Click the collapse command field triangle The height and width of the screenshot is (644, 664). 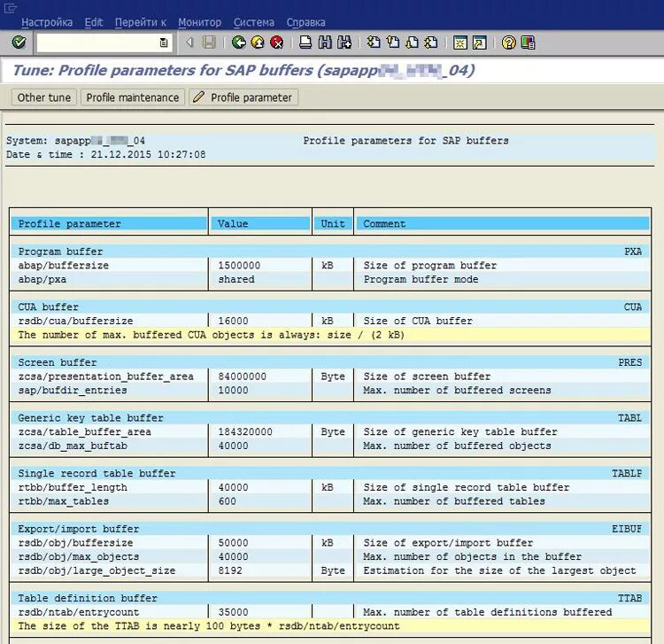click(x=189, y=43)
